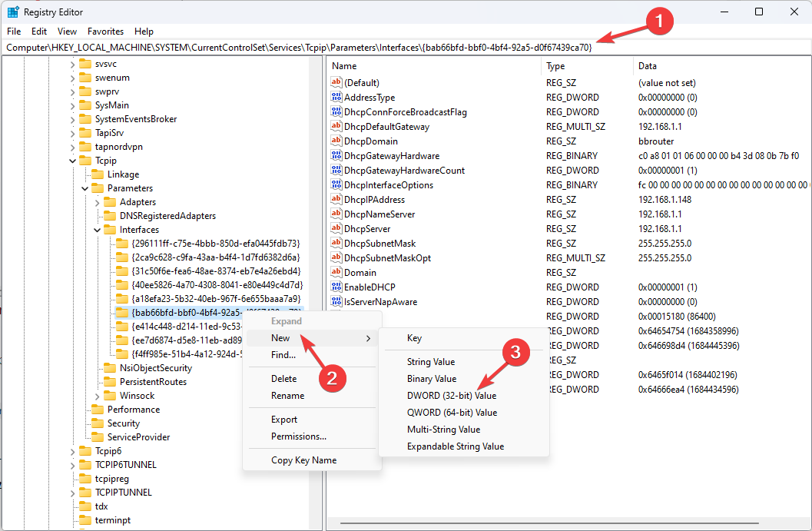Open the View menu
This screenshot has width=812, height=531.
tap(67, 31)
